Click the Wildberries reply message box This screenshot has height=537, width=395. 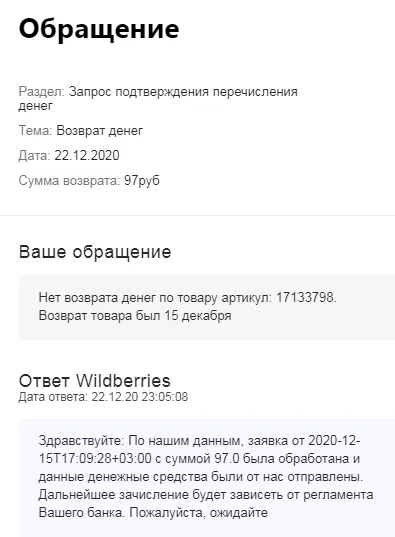tap(207, 477)
